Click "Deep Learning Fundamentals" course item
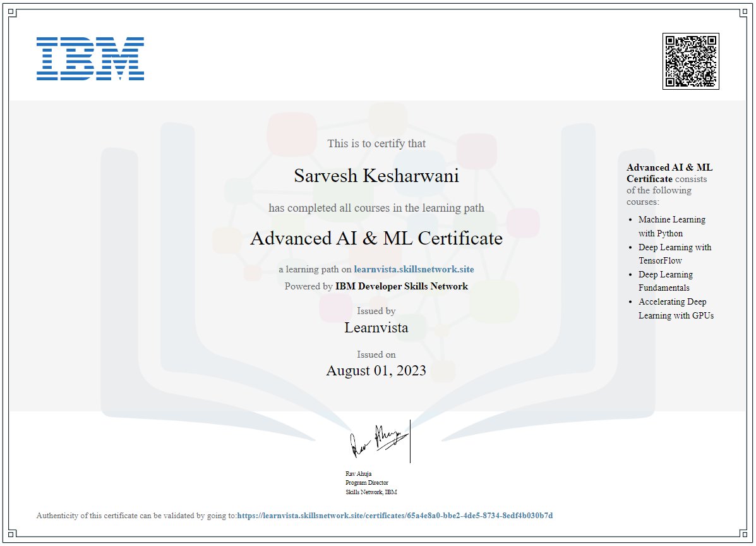756x546 pixels. [x=665, y=281]
